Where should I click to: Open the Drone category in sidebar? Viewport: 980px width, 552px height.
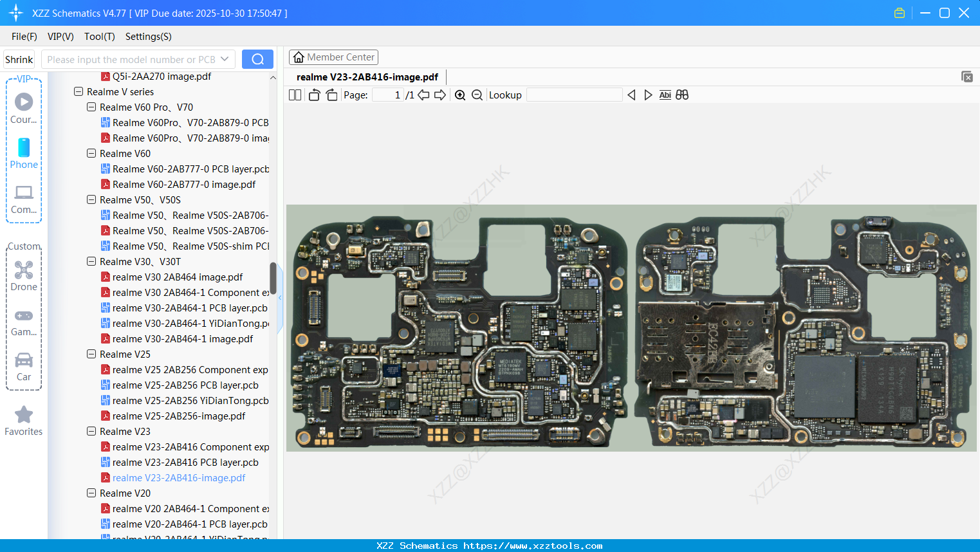point(24,276)
